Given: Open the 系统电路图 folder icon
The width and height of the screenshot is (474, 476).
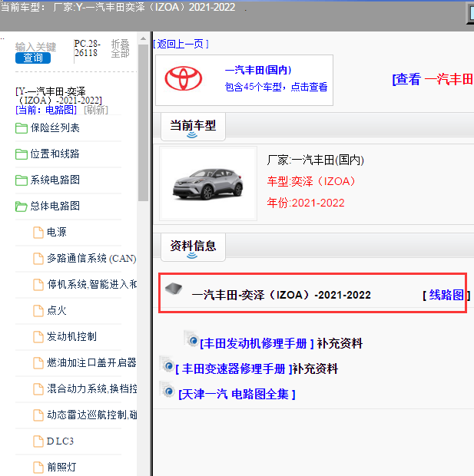Looking at the screenshot, I should click(22, 180).
